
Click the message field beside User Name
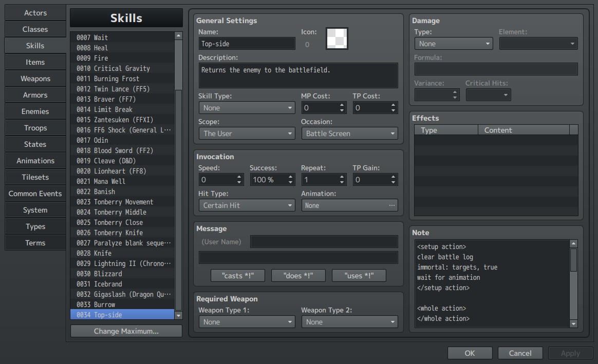click(x=324, y=242)
